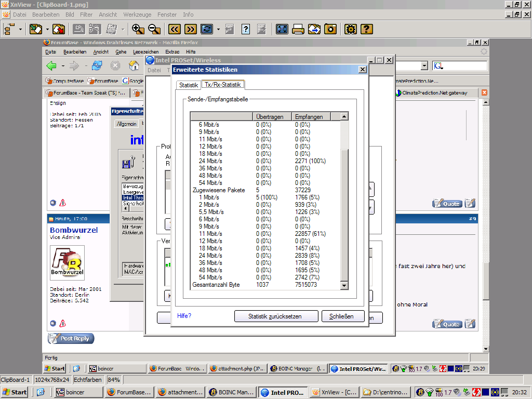Click the screen Capture camera icon
This screenshot has height=399, width=532.
click(330, 29)
